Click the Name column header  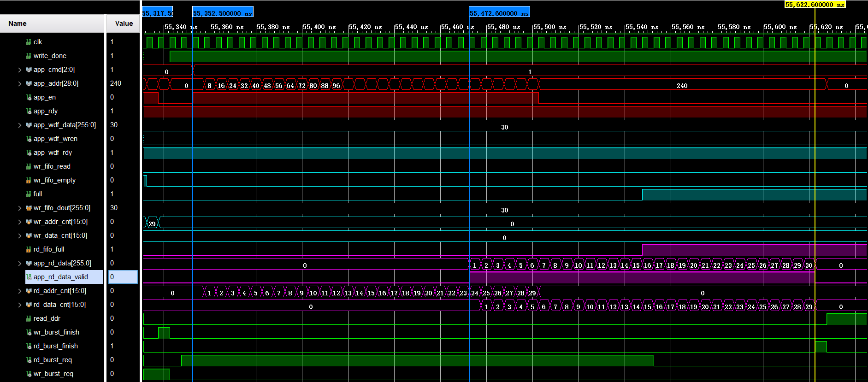click(52, 24)
